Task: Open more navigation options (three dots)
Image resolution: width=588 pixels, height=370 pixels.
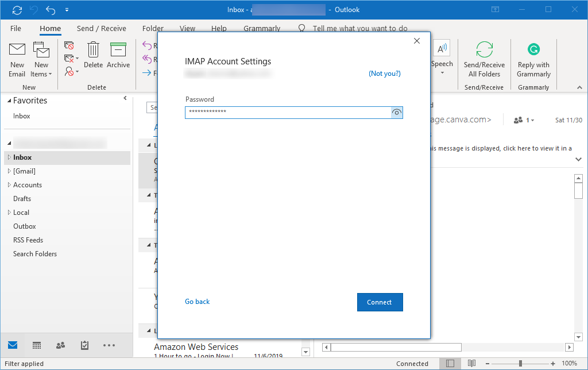Action: tap(109, 345)
